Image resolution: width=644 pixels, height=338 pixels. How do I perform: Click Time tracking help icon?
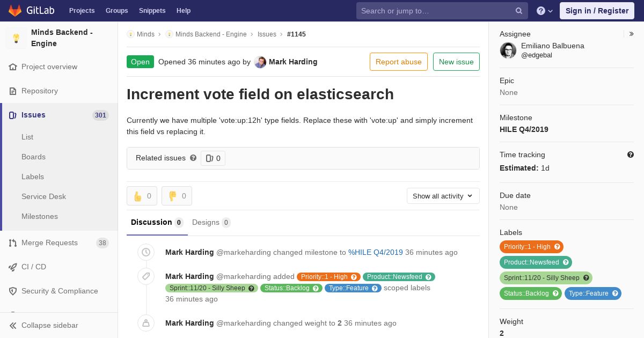(631, 155)
